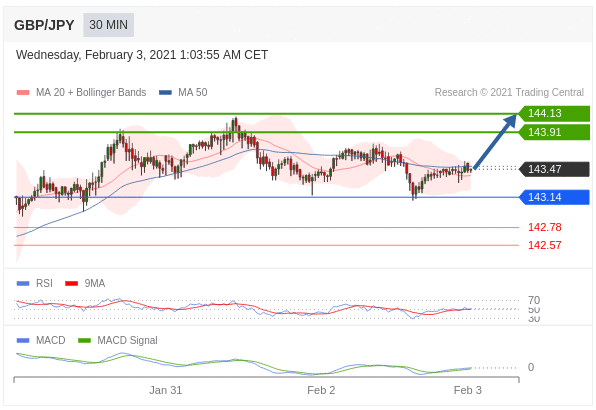Click the Feb 3 date axis label

coord(468,390)
